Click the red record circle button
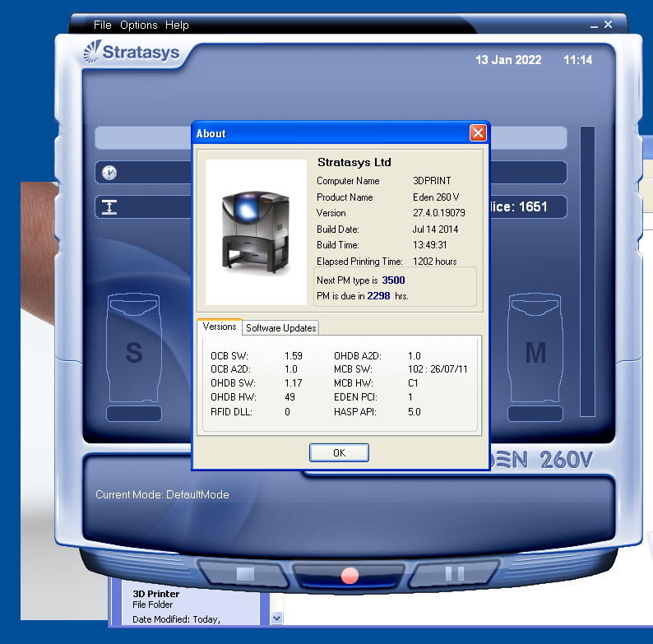The width and height of the screenshot is (653, 644). (x=350, y=576)
